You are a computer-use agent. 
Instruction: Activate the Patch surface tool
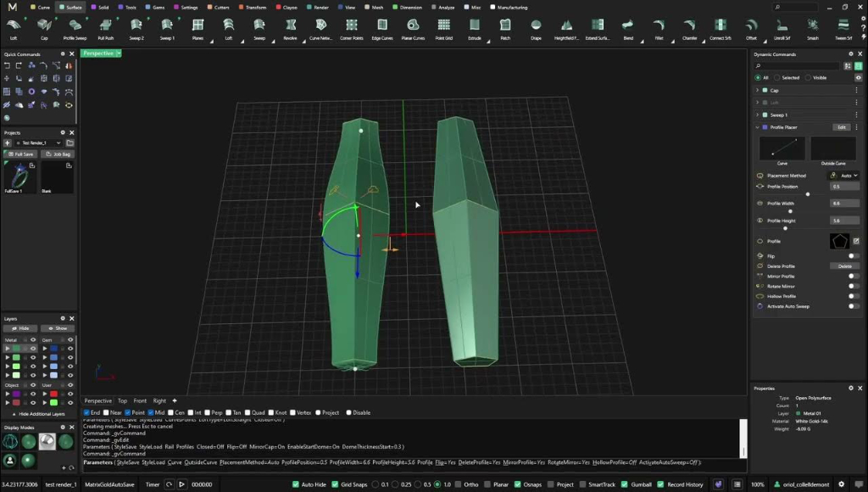[505, 29]
